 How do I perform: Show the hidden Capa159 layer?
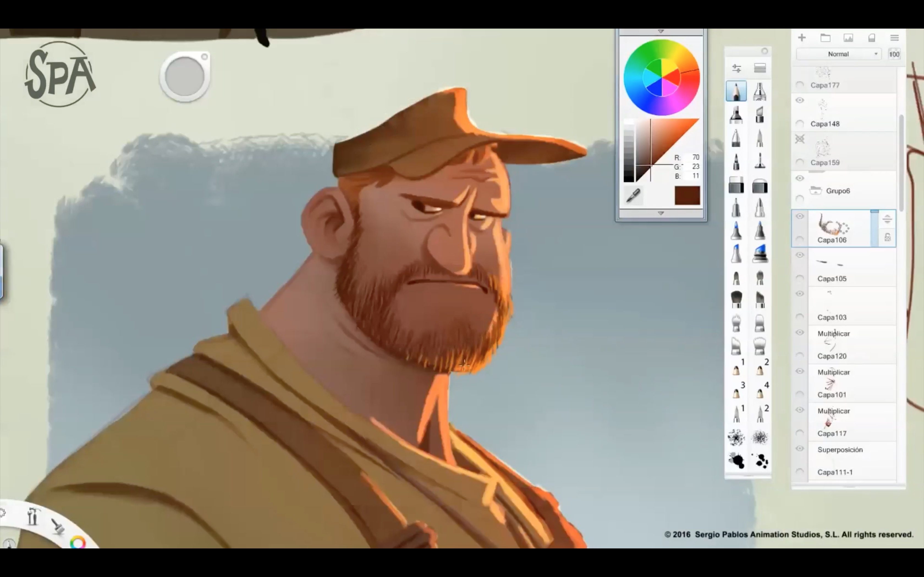(800, 139)
